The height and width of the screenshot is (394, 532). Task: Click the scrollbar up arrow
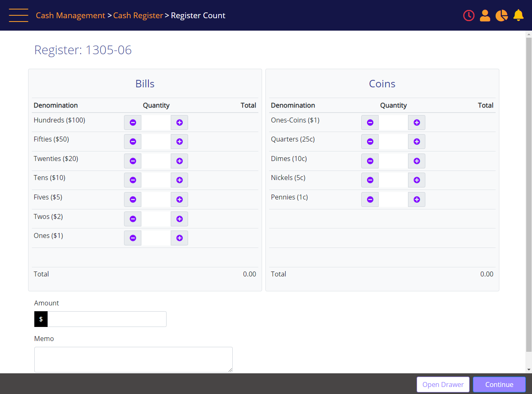point(529,34)
